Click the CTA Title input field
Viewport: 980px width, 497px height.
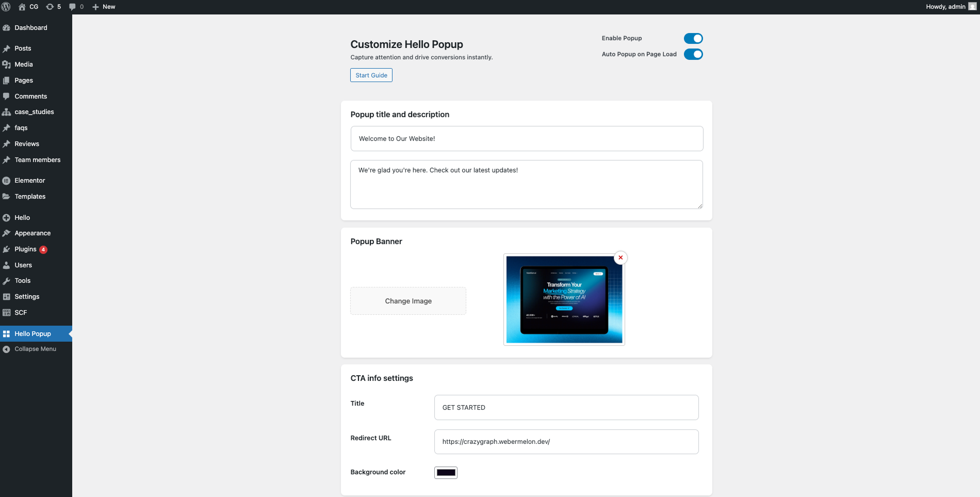pyautogui.click(x=566, y=408)
